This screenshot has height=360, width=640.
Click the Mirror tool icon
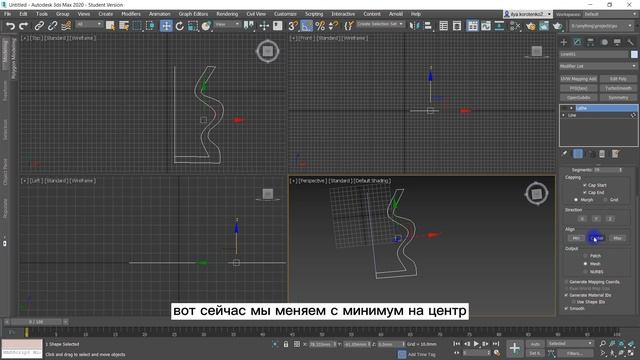coord(414,26)
